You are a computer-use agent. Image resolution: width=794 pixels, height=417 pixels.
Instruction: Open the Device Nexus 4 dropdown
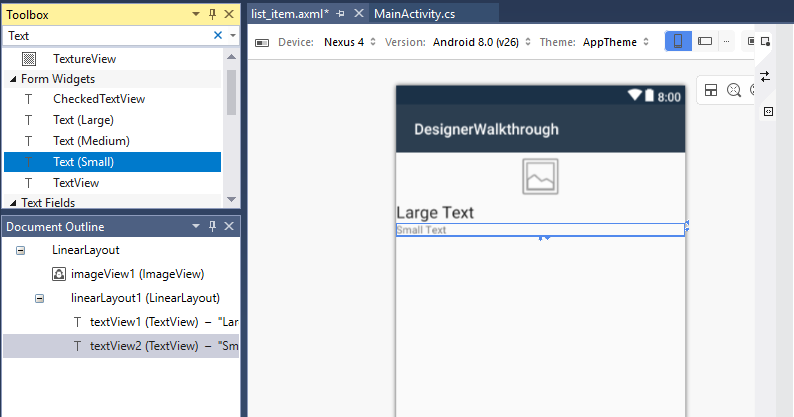[350, 42]
